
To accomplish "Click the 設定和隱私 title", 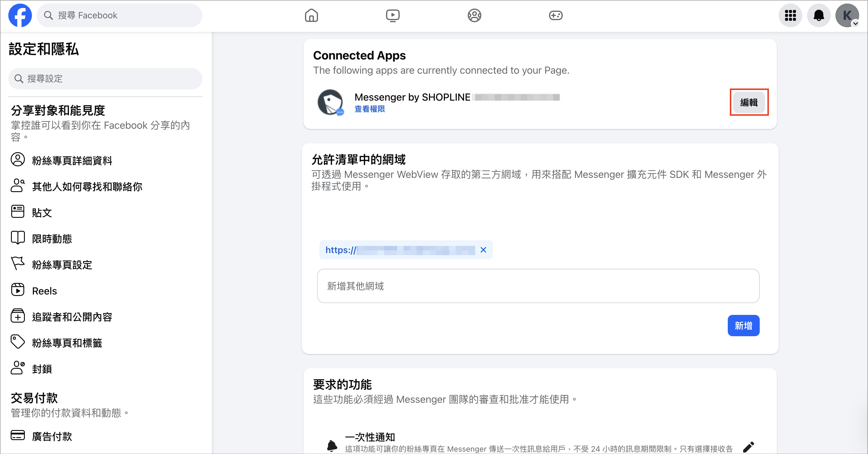I will [x=44, y=49].
